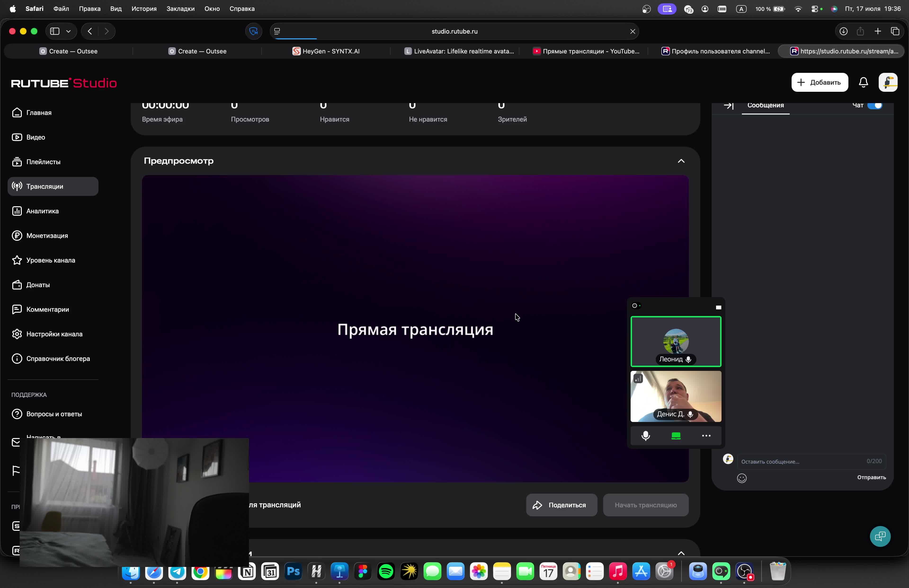Image resolution: width=909 pixels, height=588 pixels.
Task: Open the Видео sidebar section
Action: [x=53, y=137]
